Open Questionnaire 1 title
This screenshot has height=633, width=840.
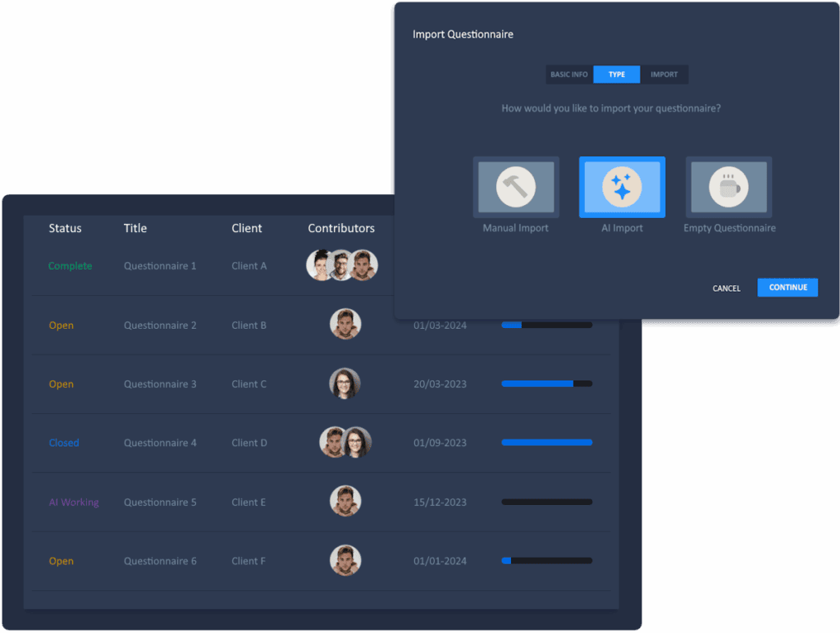pyautogui.click(x=160, y=266)
